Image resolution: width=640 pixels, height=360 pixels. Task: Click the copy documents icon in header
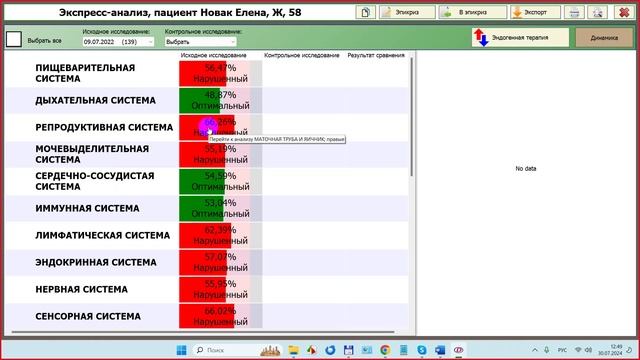click(365, 12)
